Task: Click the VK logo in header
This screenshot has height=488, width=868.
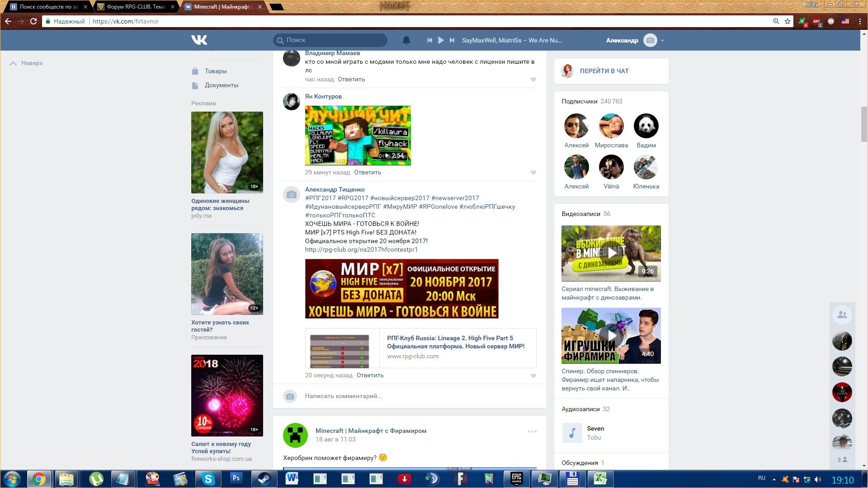Action: pyautogui.click(x=199, y=40)
